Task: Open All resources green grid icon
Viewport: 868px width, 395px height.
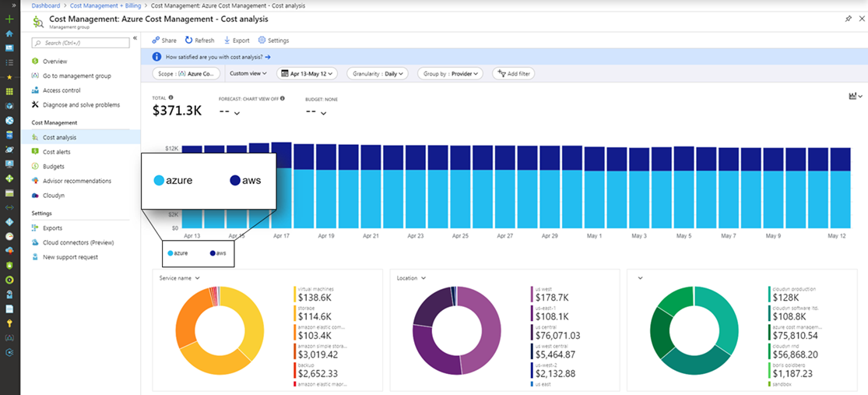Action: coord(9,91)
